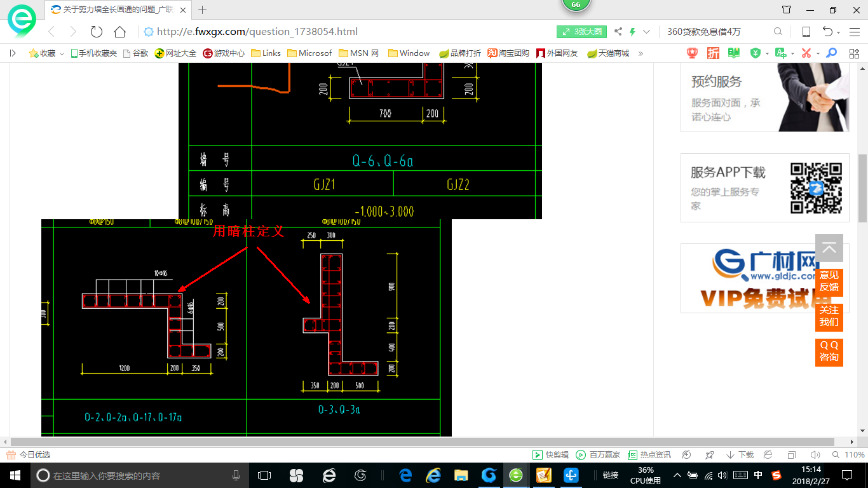This screenshot has height=488, width=868.
Task: Click the green shield yen extension icon
Action: pyautogui.click(x=756, y=53)
